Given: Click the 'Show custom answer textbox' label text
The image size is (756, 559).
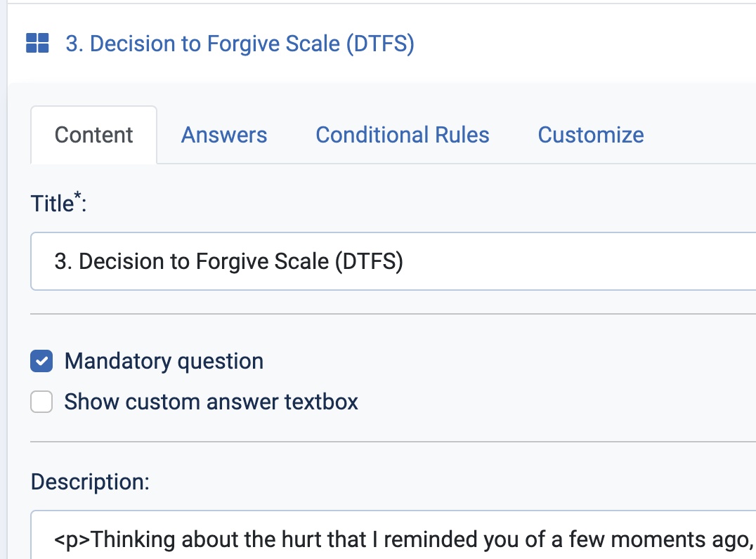Looking at the screenshot, I should [x=211, y=402].
